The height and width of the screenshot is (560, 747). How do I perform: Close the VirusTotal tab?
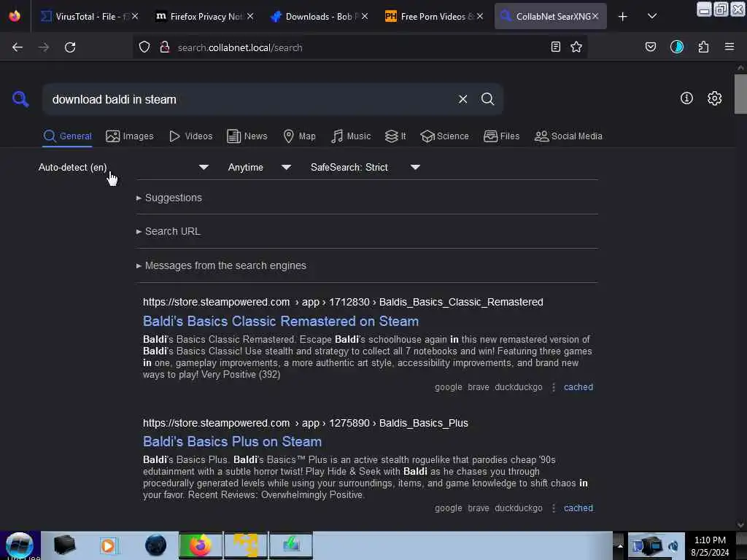pyautogui.click(x=135, y=17)
